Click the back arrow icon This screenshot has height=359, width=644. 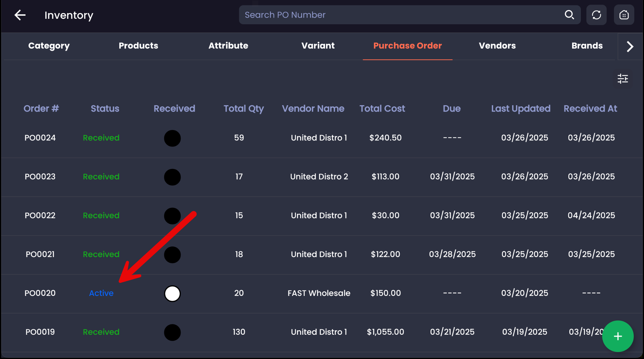click(20, 15)
